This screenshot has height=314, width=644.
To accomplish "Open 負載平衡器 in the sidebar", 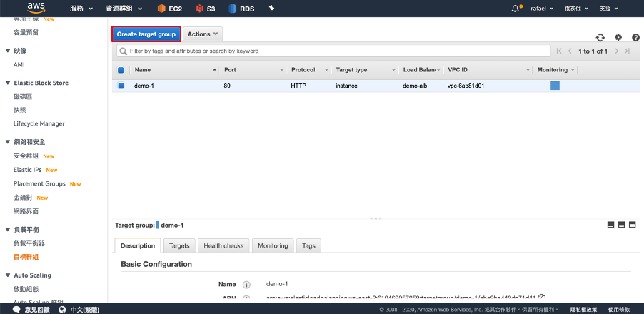I will coord(29,243).
